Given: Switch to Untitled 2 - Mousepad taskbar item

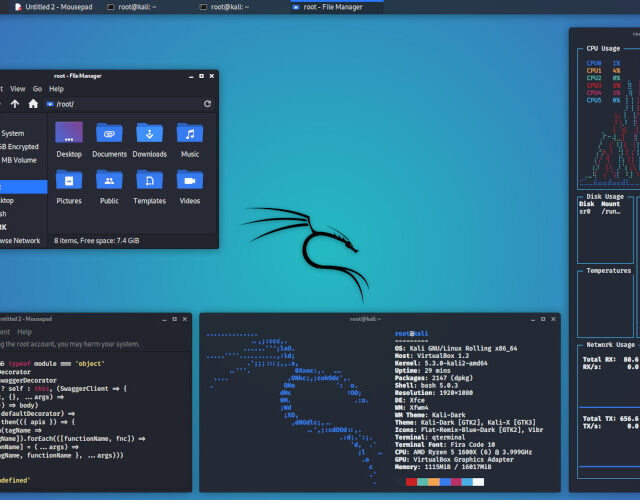Looking at the screenshot, I should [x=53, y=7].
